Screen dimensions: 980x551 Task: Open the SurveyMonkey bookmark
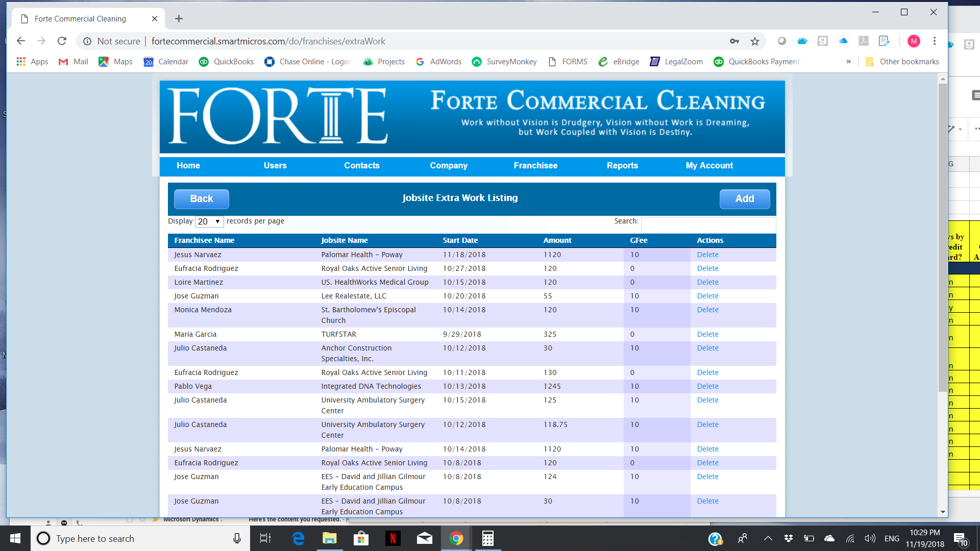tap(504, 62)
